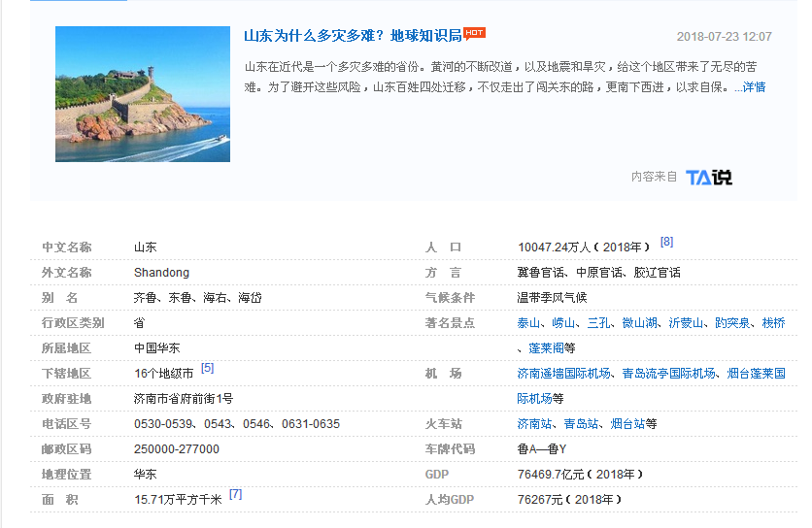Open the 济南站 railway station link
812x528 pixels.
coord(534,424)
